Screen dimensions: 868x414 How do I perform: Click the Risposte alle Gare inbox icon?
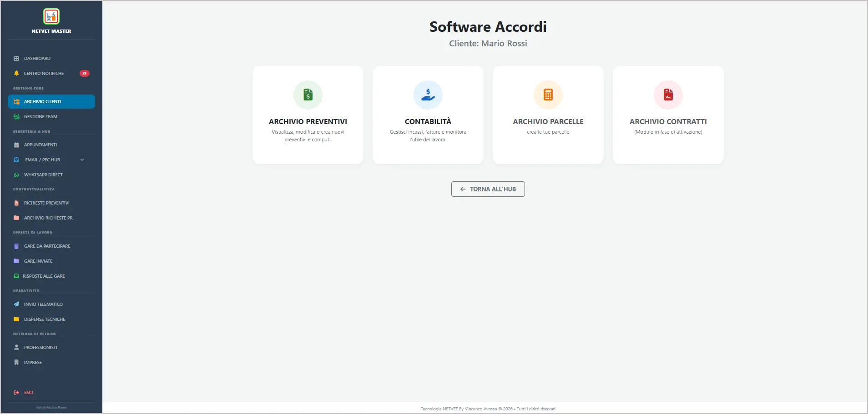(16, 276)
